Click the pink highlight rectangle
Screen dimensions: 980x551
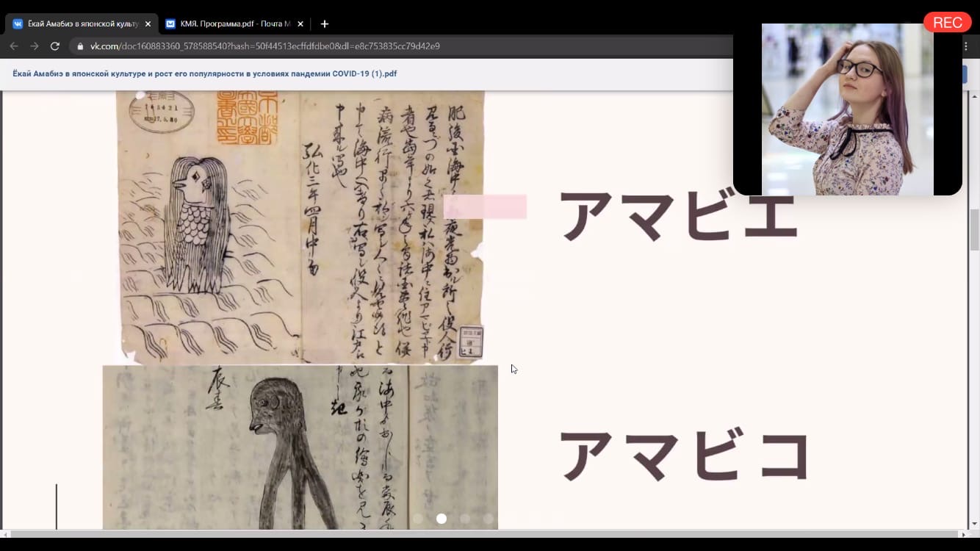point(485,206)
